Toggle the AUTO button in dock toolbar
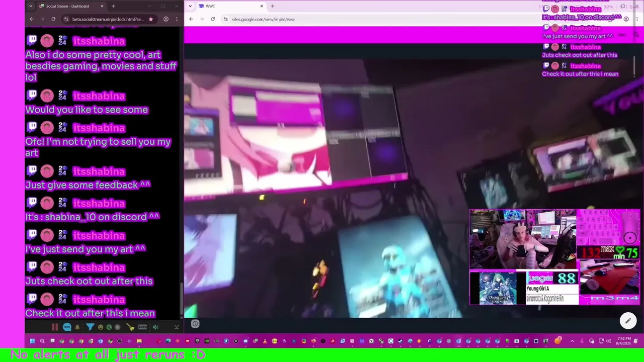Viewport: 644px width, 362px height. point(142,327)
